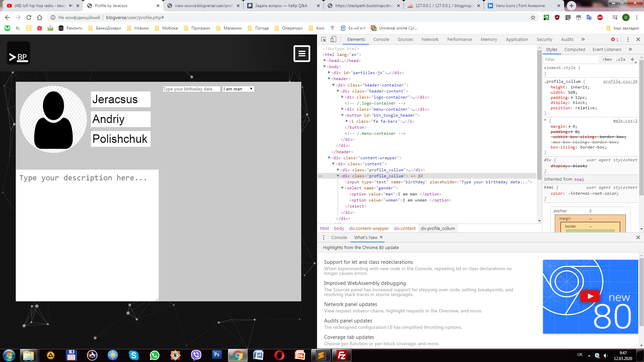
Task: Open Sublime Text from the taskbar
Action: pyautogui.click(x=321, y=355)
